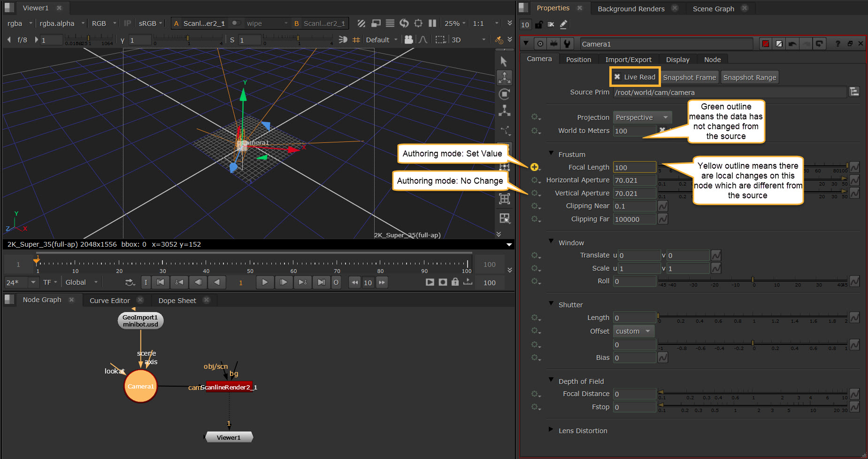Expand the Lens Distortion section
868x459 pixels.
551,430
